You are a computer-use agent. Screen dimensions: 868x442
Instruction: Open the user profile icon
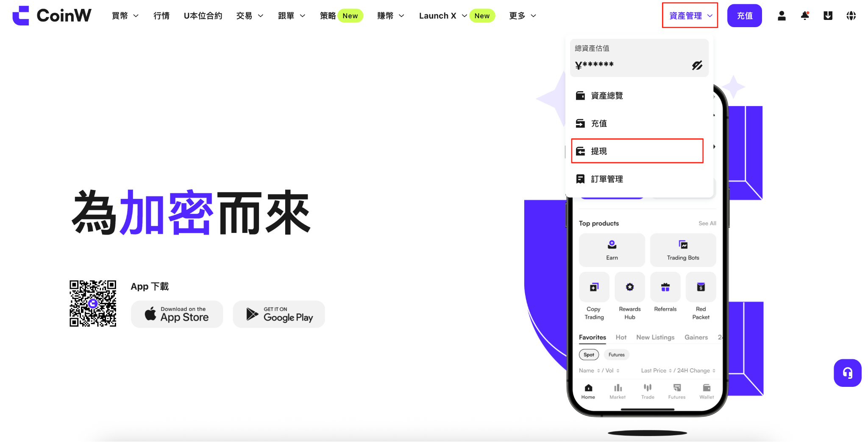pos(782,16)
